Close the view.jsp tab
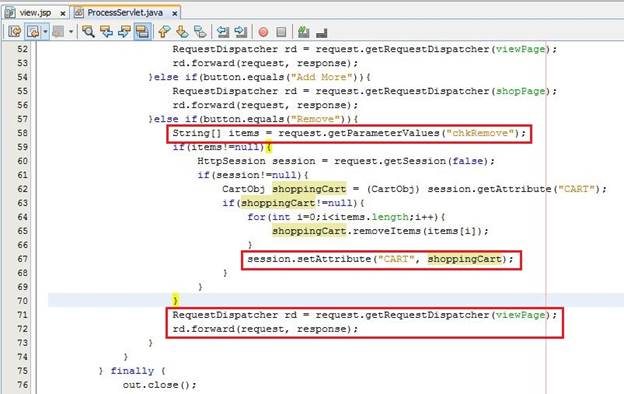This screenshot has width=624, height=394. [x=62, y=14]
